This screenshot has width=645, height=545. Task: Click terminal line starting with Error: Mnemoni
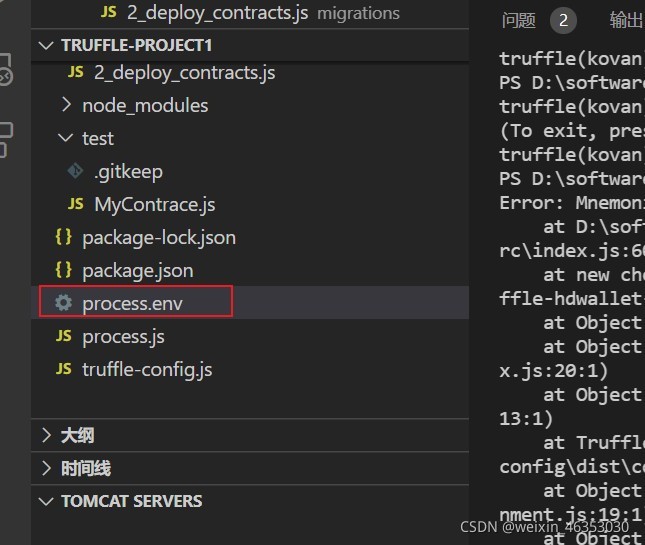[x=572, y=203]
